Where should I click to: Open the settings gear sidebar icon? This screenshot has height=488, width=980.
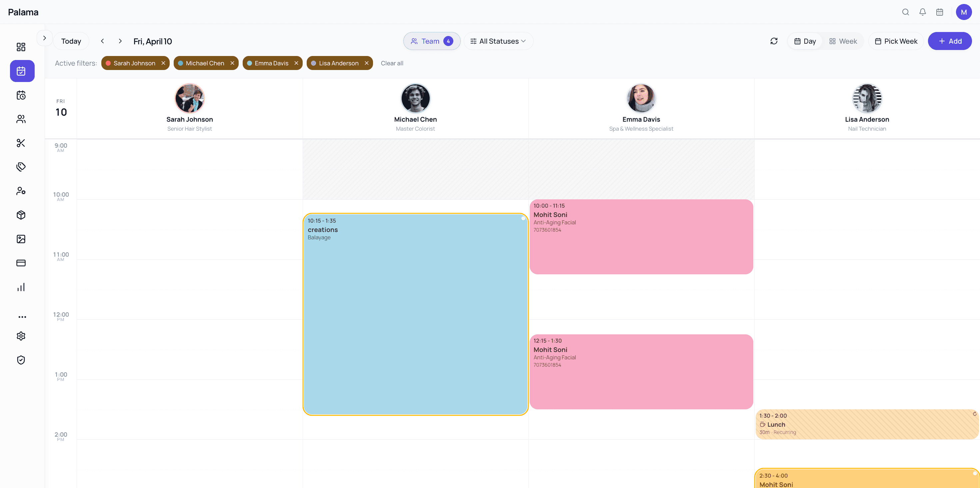[x=21, y=336]
